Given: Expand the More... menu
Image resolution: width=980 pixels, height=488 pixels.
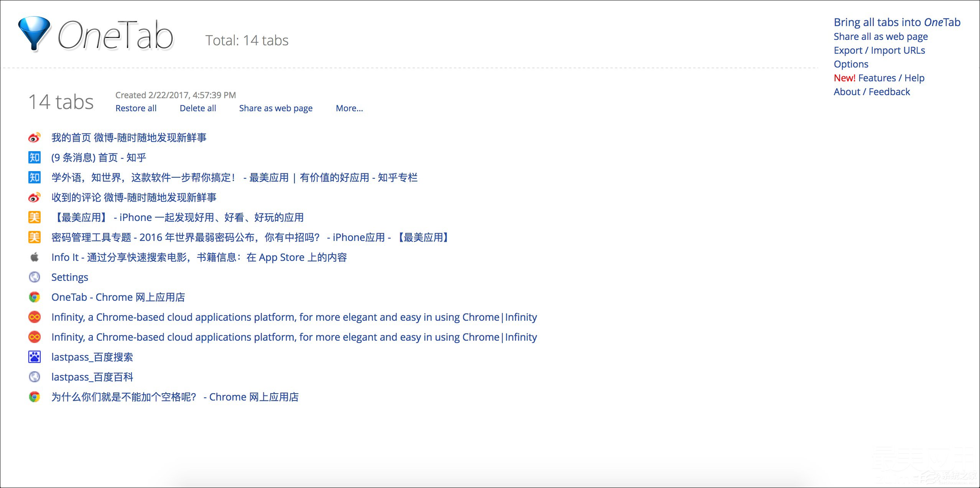Looking at the screenshot, I should (x=349, y=109).
